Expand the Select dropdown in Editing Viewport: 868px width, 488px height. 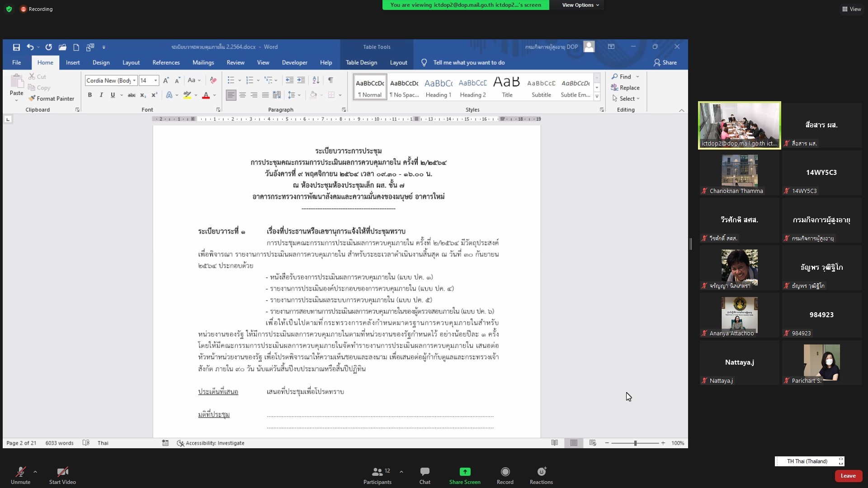[626, 99]
